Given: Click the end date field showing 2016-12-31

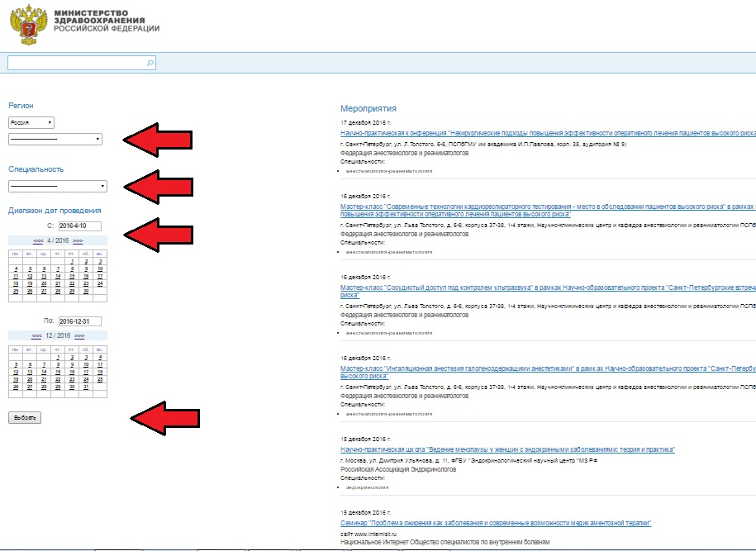Looking at the screenshot, I should pyautogui.click(x=78, y=321).
